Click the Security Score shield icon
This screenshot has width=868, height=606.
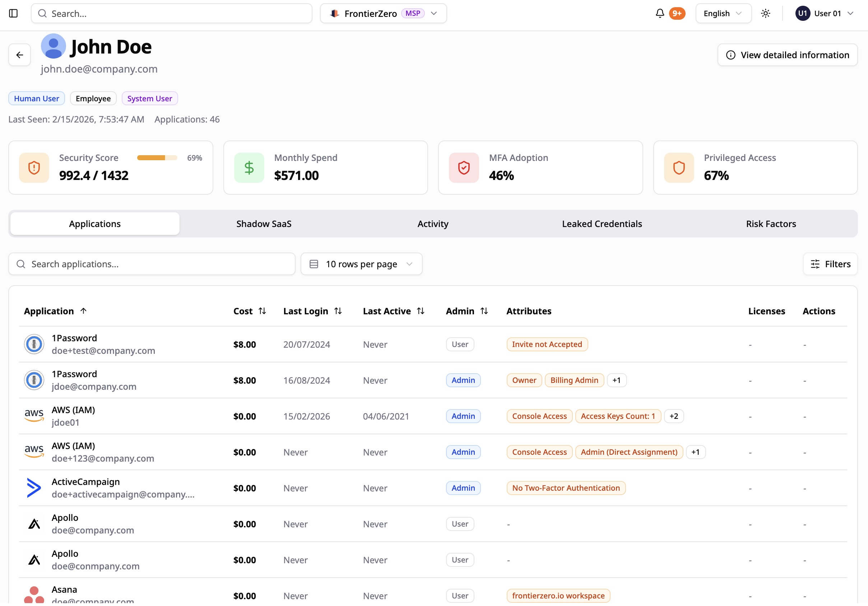click(34, 167)
